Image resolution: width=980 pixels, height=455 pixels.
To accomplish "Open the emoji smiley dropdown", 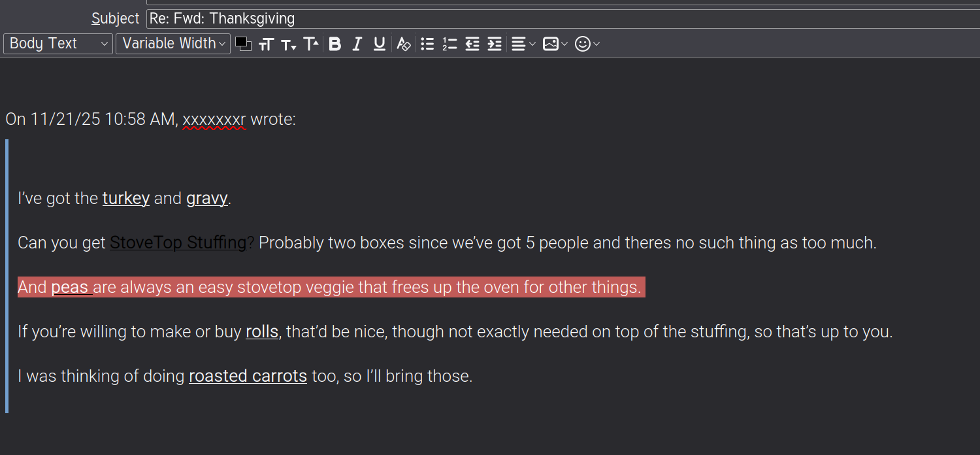I will click(587, 44).
